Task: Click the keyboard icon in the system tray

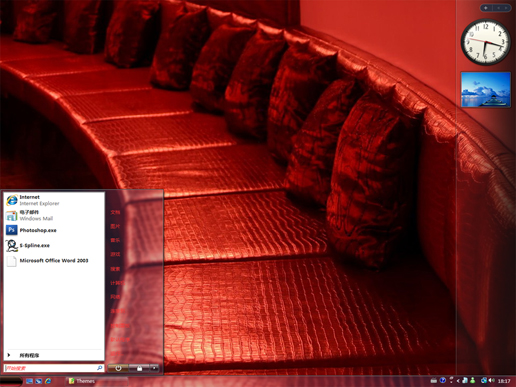Action: point(434,381)
